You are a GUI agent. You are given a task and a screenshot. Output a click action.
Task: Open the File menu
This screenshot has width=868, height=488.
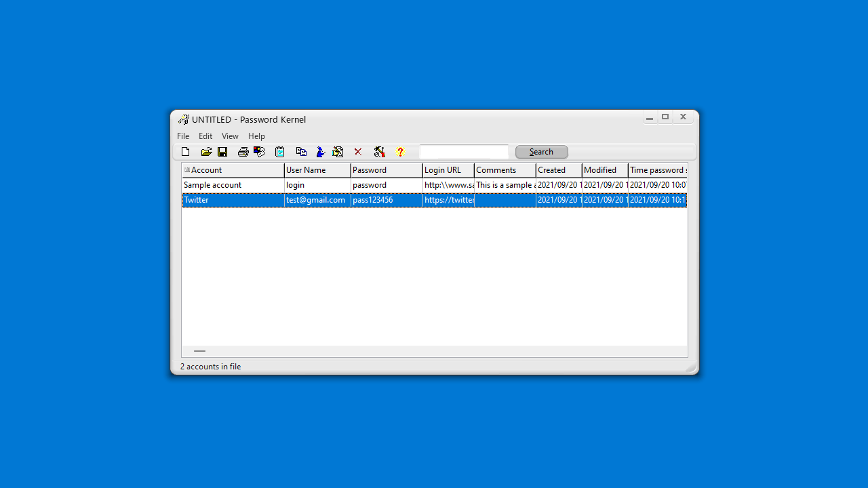(183, 136)
